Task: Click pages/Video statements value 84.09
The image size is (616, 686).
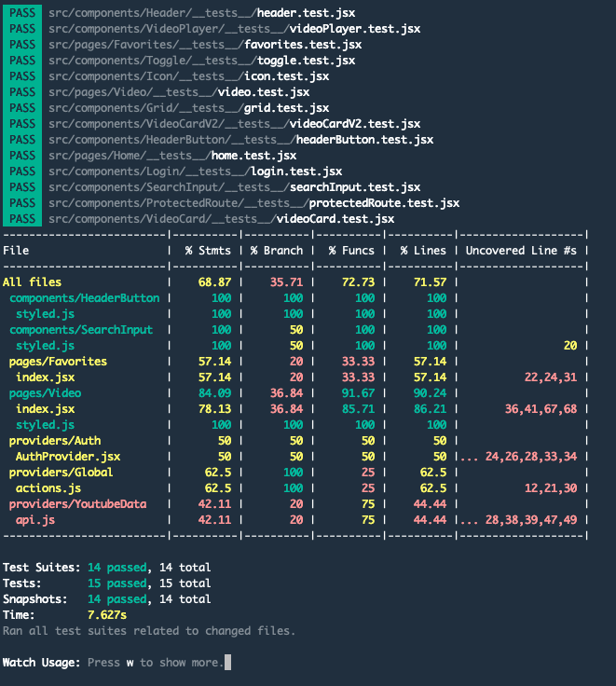Action: click(x=214, y=393)
